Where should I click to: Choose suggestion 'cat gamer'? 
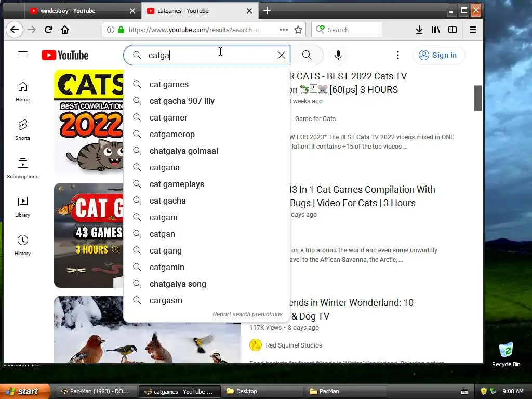207,118
